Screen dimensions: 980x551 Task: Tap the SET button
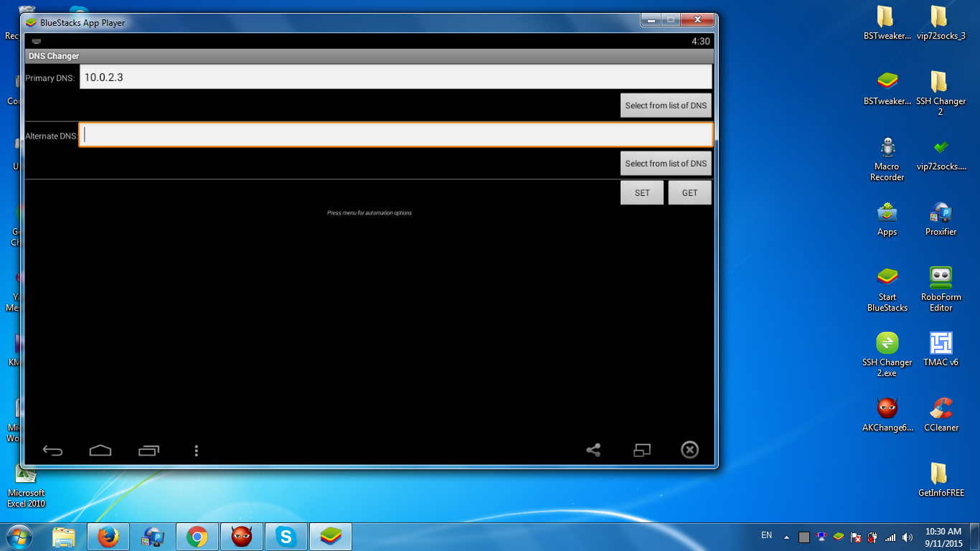coord(642,192)
